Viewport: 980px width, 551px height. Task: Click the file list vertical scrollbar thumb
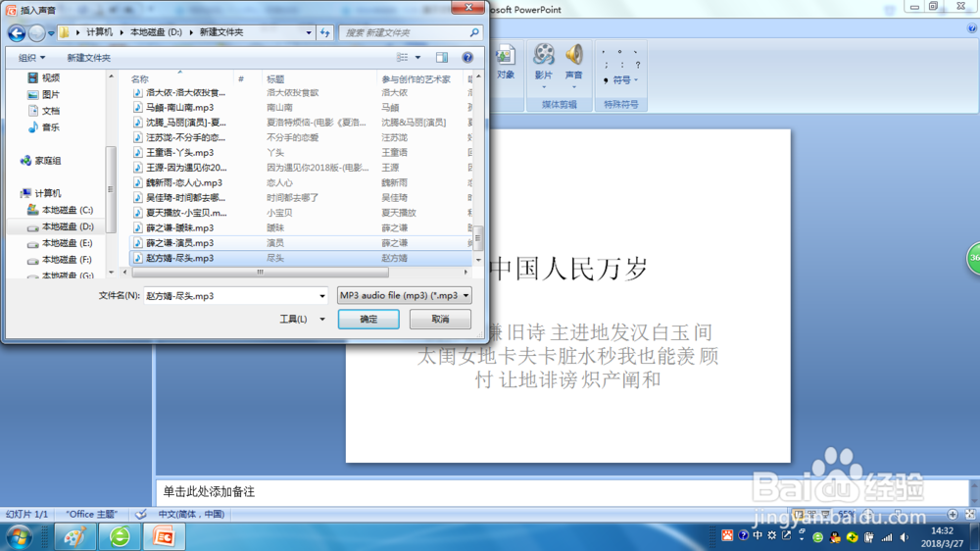coord(478,237)
